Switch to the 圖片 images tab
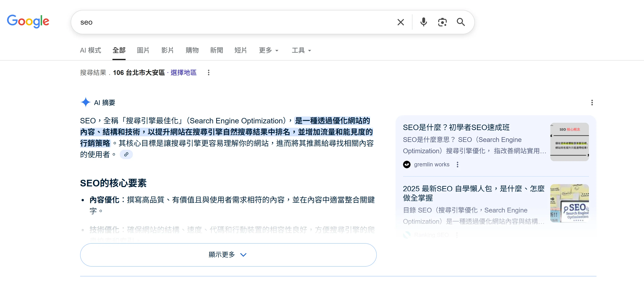This screenshot has height=286, width=644. [x=143, y=50]
